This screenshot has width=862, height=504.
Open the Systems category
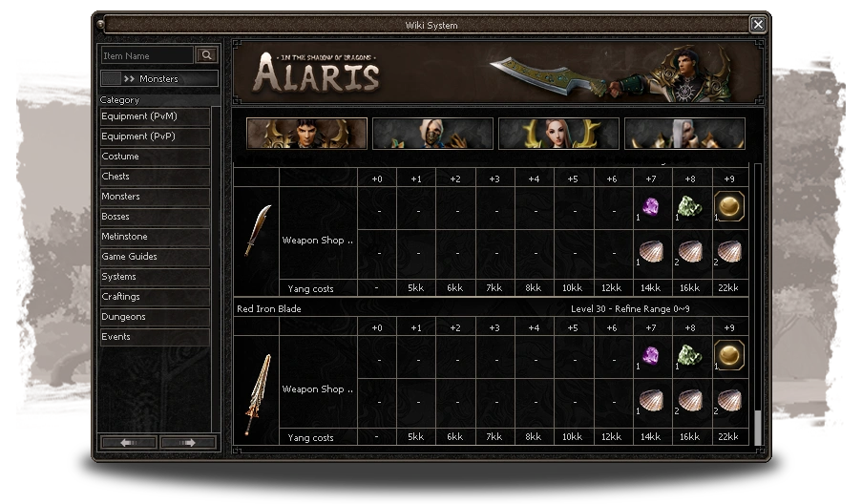point(155,277)
